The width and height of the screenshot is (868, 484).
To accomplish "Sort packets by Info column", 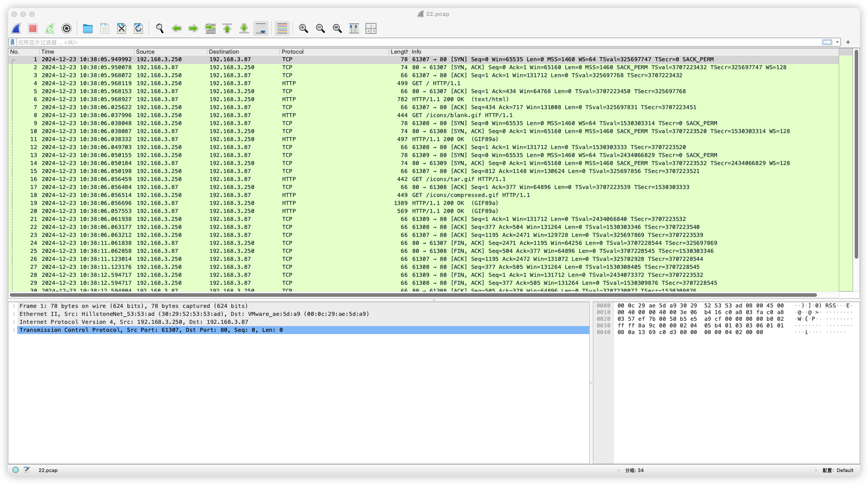I will [x=623, y=51].
